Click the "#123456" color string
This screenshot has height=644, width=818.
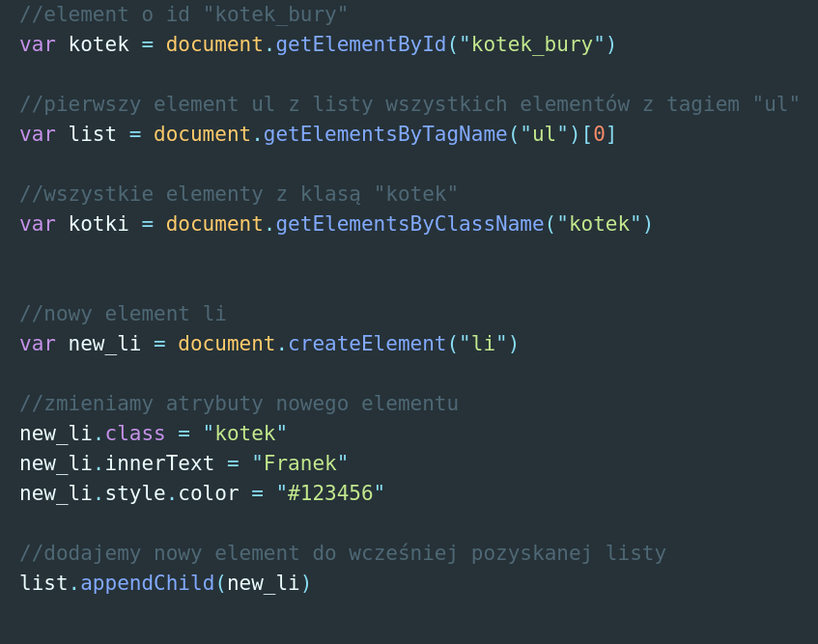coord(330,493)
